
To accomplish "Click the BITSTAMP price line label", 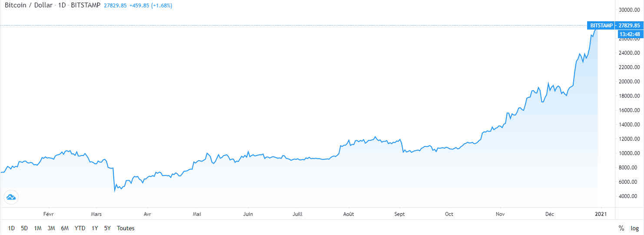I will 601,26.
